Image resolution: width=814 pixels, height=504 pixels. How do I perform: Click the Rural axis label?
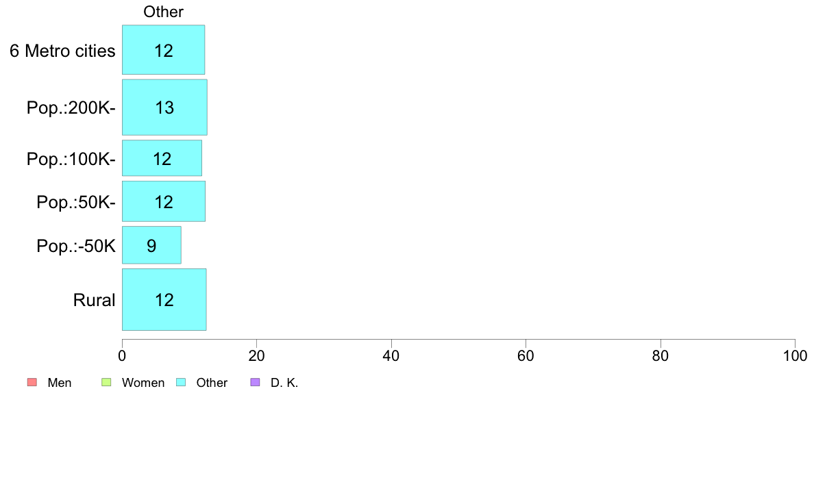94,300
